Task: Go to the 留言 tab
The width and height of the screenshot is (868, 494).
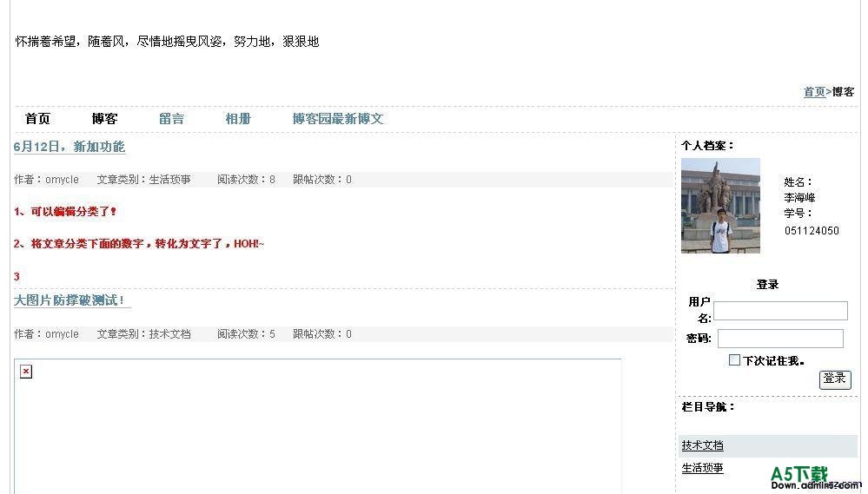Action: (171, 118)
